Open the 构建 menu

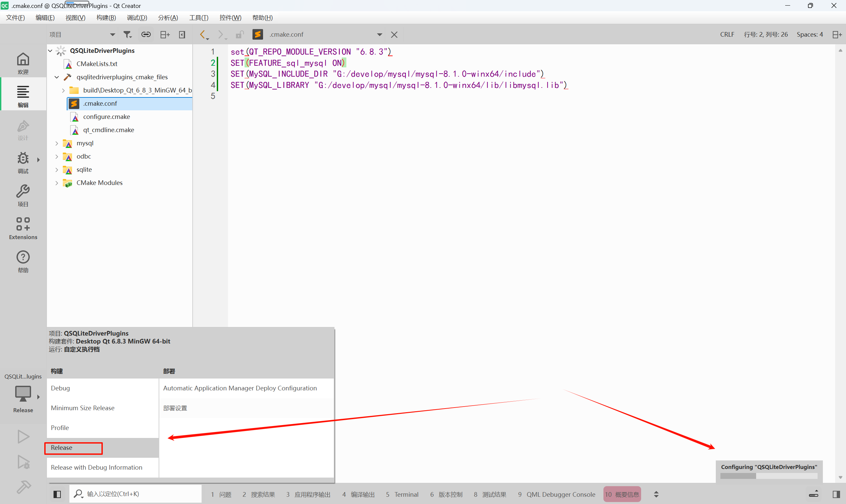tap(106, 18)
